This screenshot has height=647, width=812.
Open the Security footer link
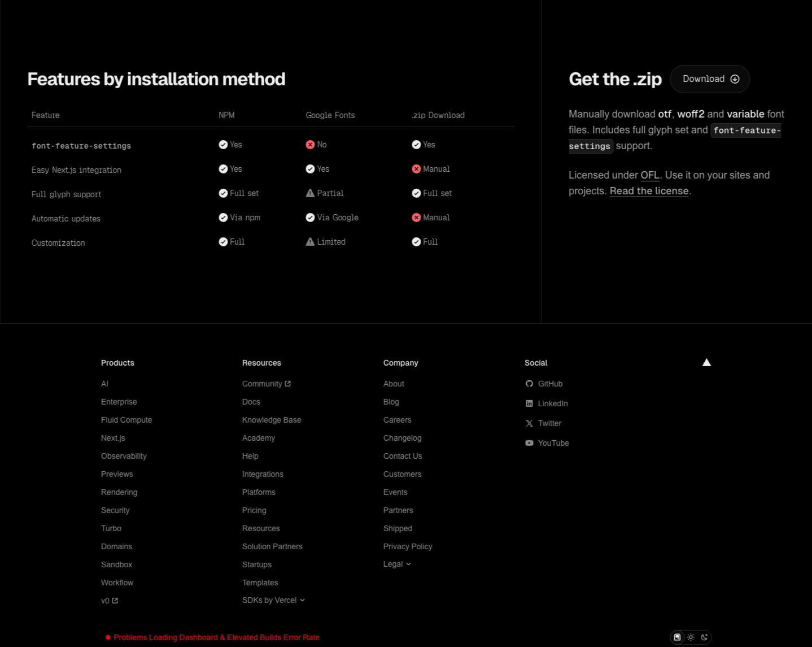coord(115,510)
